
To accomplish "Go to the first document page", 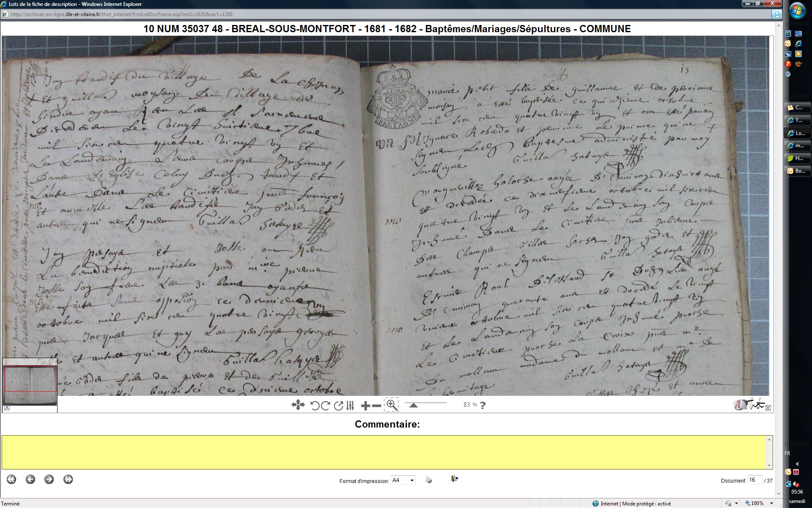I will [11, 479].
